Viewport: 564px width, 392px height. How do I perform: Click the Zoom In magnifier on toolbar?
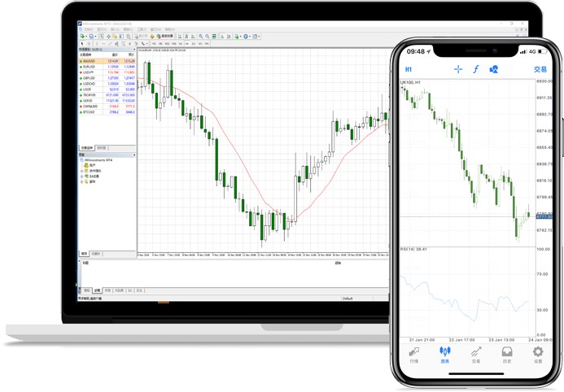[201, 37]
